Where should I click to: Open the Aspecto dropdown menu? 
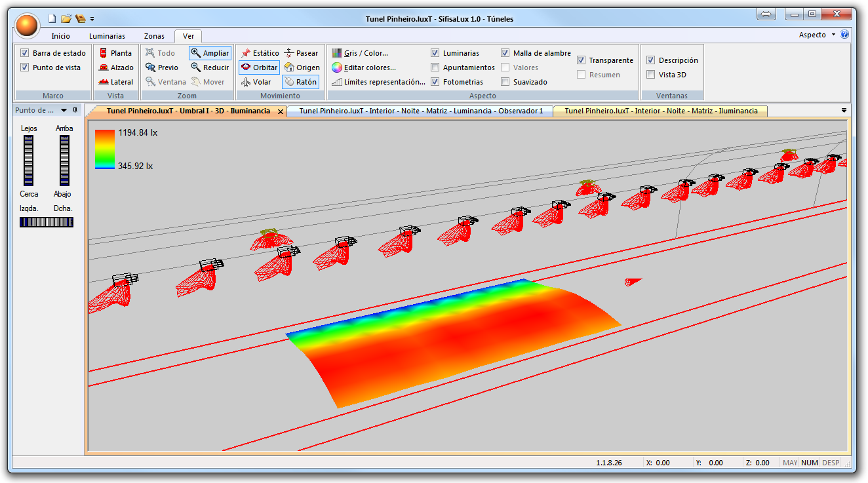(x=817, y=35)
